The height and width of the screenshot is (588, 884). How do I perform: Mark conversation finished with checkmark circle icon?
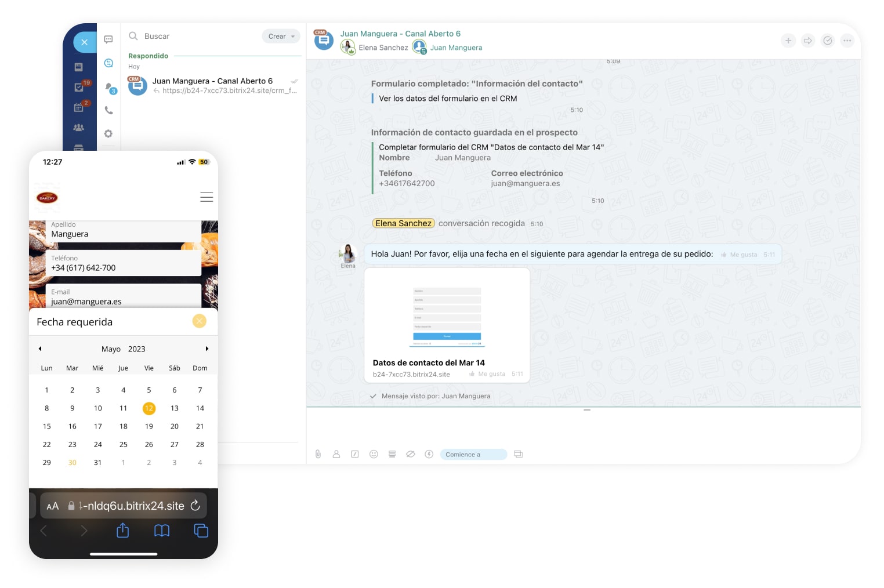pos(828,41)
